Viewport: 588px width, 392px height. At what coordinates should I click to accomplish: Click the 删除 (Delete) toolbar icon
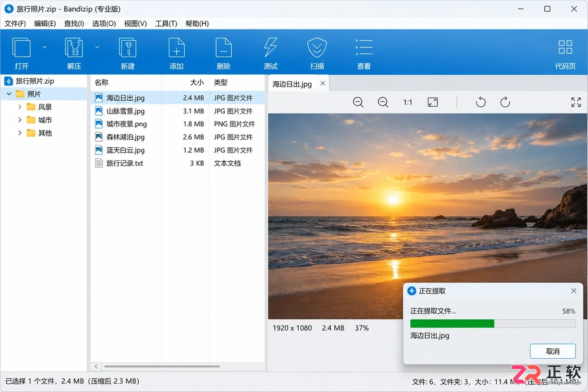tap(223, 48)
